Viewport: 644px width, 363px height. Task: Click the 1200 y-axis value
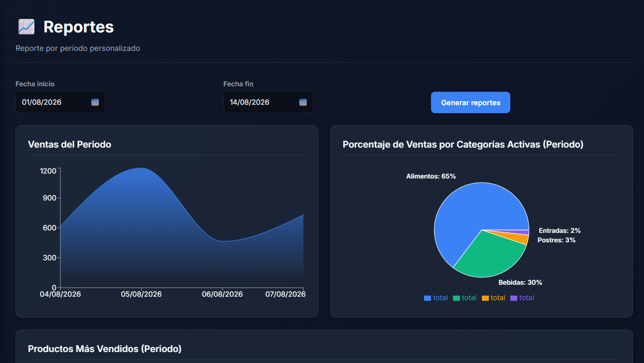(48, 171)
